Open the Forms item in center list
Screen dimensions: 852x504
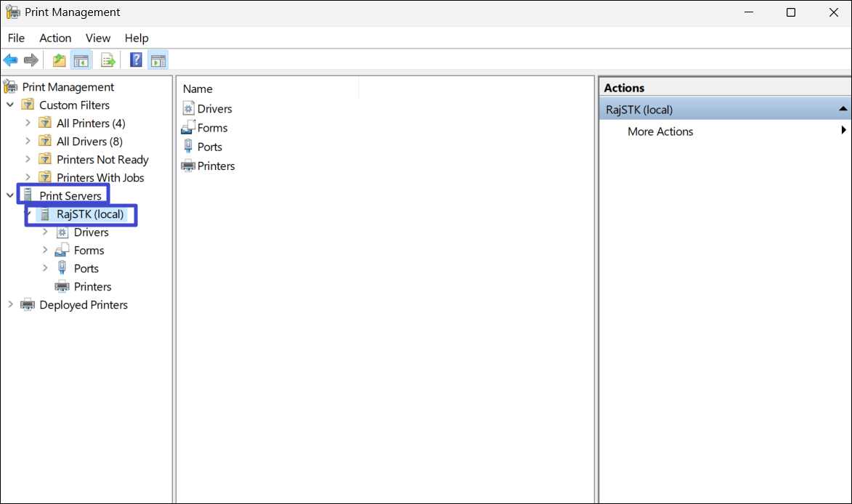(x=212, y=128)
